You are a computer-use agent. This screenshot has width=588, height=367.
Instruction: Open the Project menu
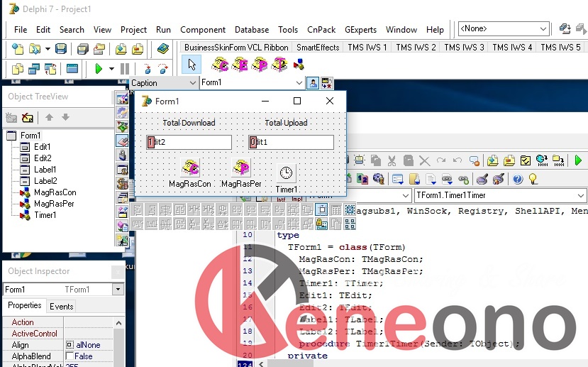[133, 30]
